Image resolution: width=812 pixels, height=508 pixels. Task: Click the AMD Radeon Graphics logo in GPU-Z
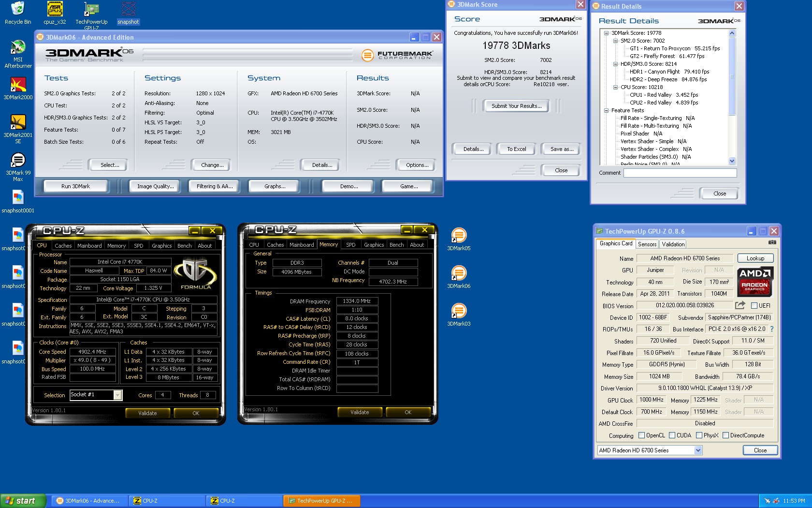coord(755,281)
